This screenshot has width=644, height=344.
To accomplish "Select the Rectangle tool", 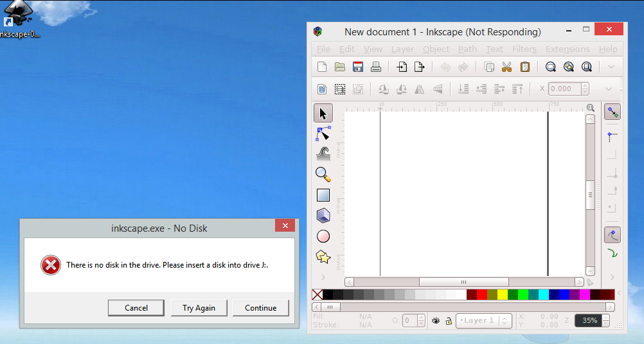I will point(323,195).
